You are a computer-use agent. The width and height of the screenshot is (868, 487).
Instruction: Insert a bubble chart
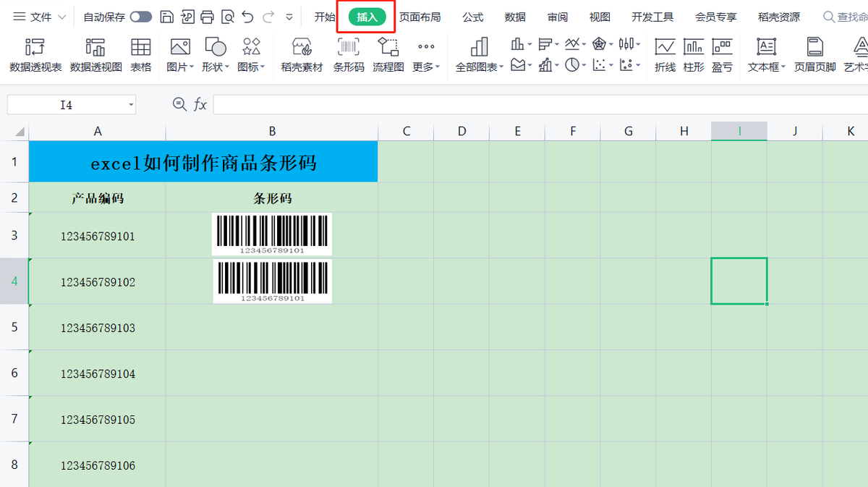(x=630, y=65)
